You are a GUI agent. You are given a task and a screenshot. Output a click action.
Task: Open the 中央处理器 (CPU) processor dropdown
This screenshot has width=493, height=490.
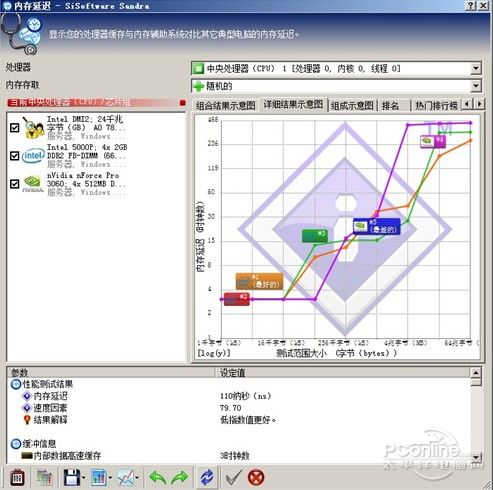pyautogui.click(x=476, y=68)
